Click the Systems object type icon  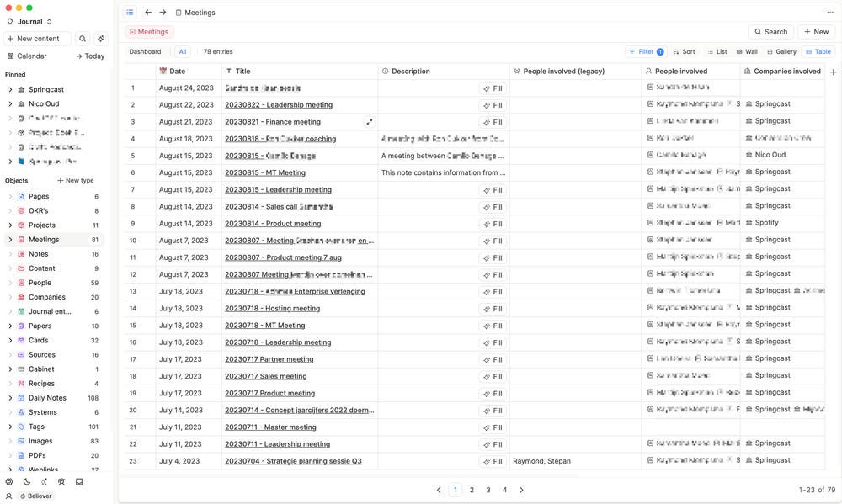pos(22,412)
